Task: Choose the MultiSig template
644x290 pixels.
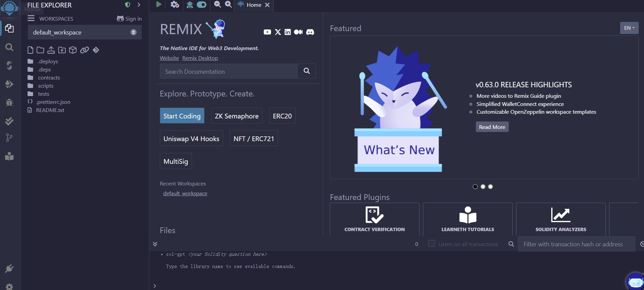Action: click(x=176, y=161)
